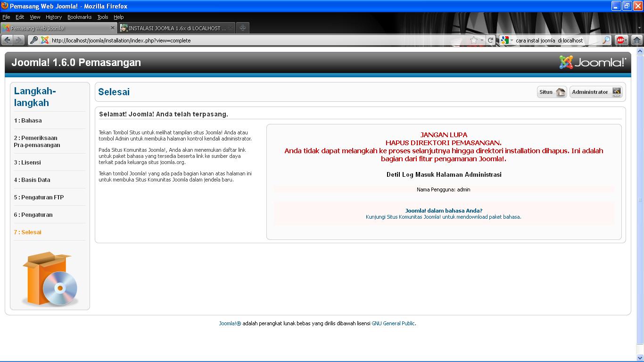Open the File menu
Screen dimensions: 644x362
[x=6, y=17]
